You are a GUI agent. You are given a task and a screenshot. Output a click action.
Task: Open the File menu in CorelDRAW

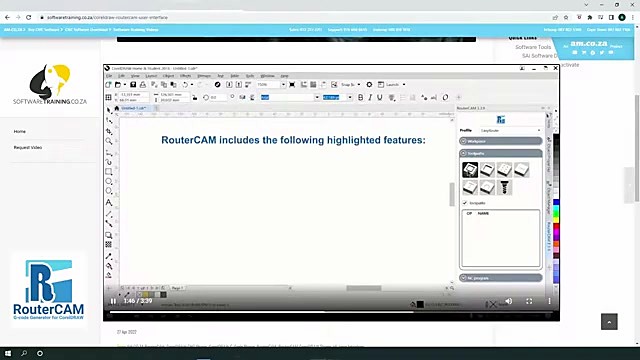pyautogui.click(x=109, y=76)
